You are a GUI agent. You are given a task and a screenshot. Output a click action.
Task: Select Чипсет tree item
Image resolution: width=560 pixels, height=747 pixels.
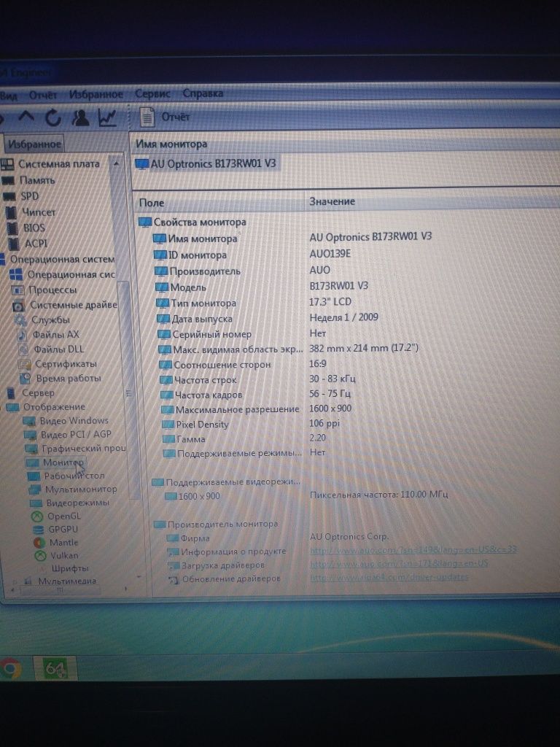pyautogui.click(x=38, y=212)
